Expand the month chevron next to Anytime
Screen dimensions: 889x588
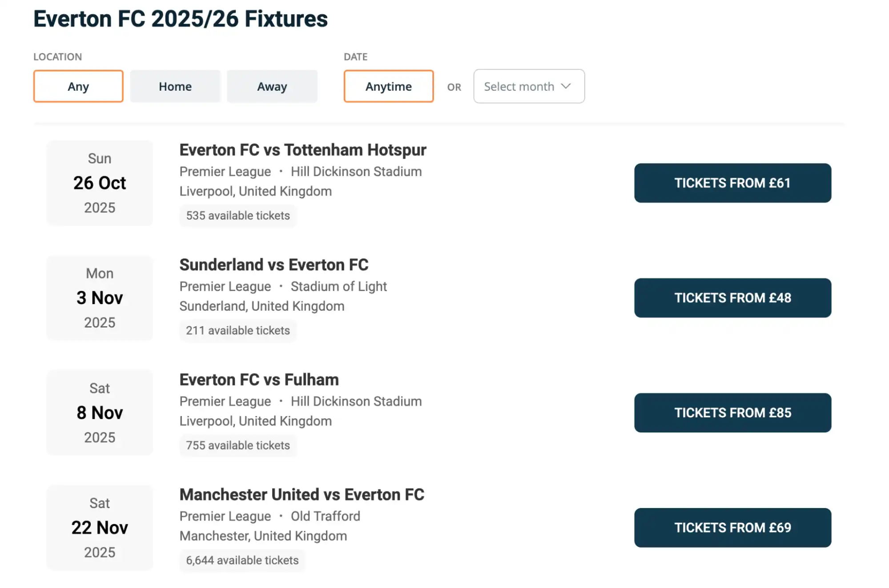[566, 86]
